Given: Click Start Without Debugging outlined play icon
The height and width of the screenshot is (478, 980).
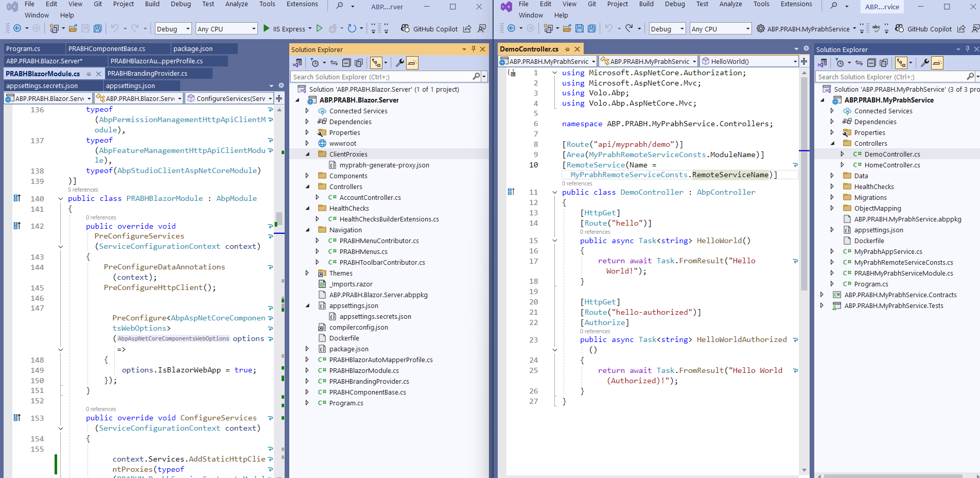Looking at the screenshot, I should pos(320,29).
